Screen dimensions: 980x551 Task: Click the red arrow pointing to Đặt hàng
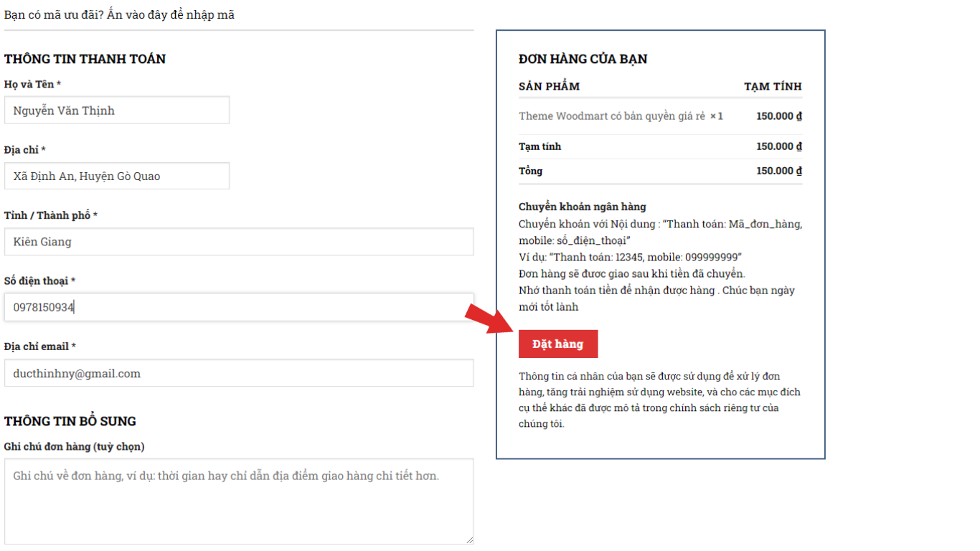pyautogui.click(x=487, y=318)
